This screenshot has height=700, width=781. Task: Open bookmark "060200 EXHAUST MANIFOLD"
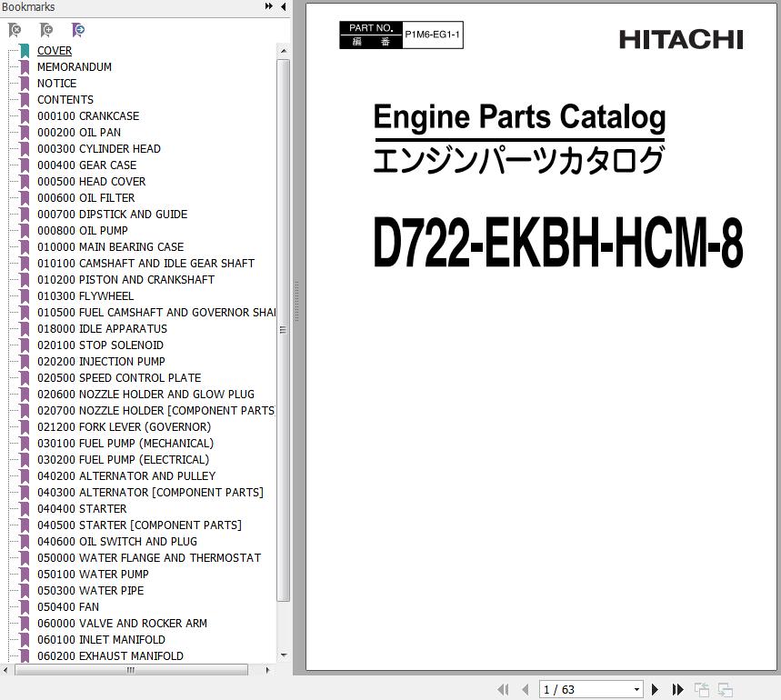[110, 656]
